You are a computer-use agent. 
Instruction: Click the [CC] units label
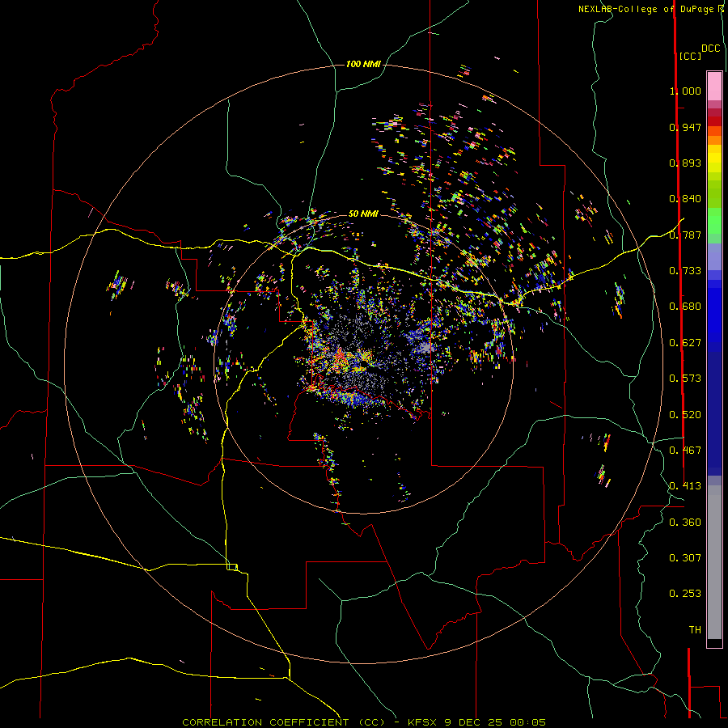coord(690,56)
